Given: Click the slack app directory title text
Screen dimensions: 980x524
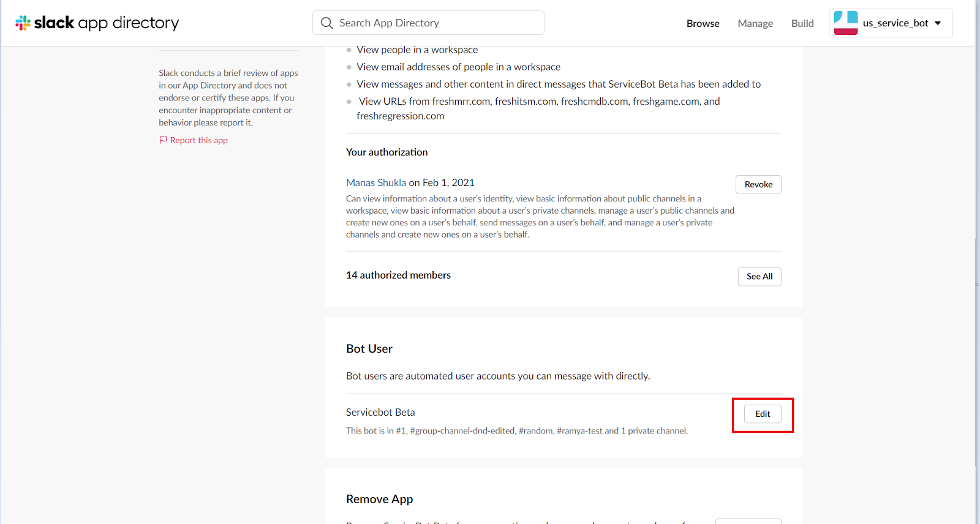Looking at the screenshot, I should [107, 23].
